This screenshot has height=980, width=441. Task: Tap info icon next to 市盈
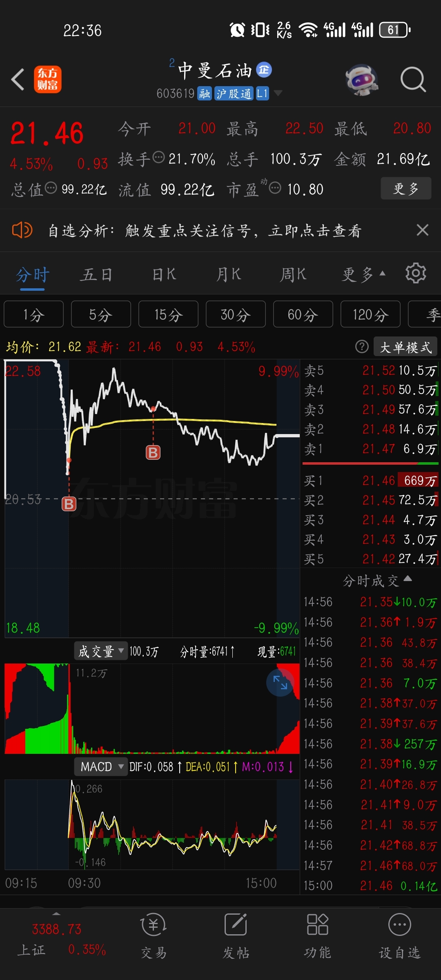[275, 188]
